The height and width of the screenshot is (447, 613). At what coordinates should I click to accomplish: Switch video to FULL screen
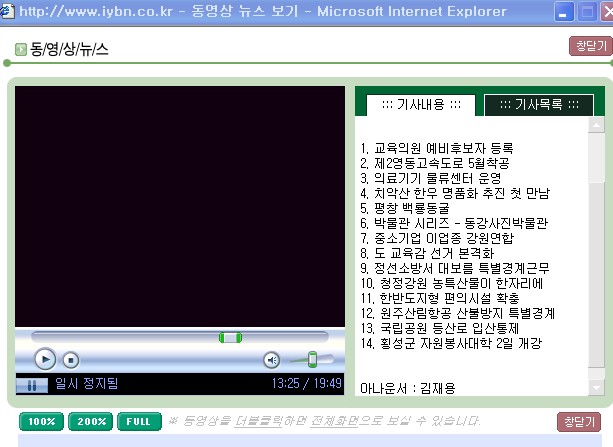[139, 421]
